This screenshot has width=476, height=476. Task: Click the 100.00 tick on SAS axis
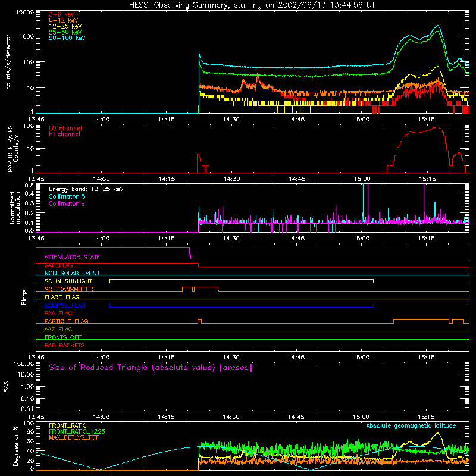pos(24,364)
